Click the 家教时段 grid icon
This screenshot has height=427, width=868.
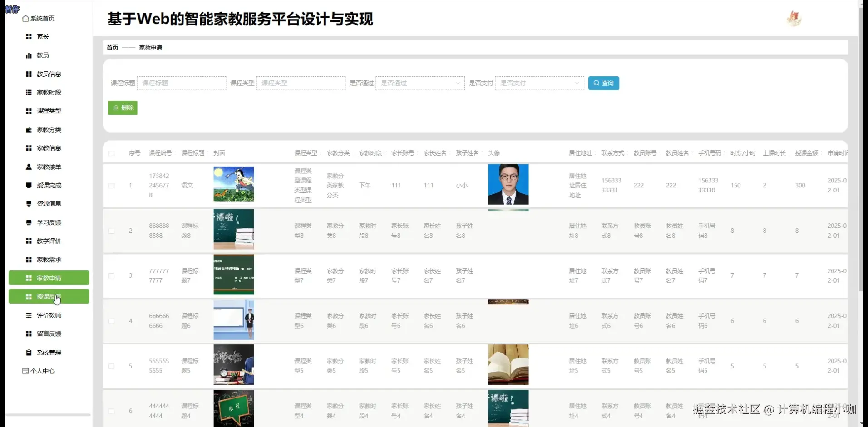coord(28,93)
